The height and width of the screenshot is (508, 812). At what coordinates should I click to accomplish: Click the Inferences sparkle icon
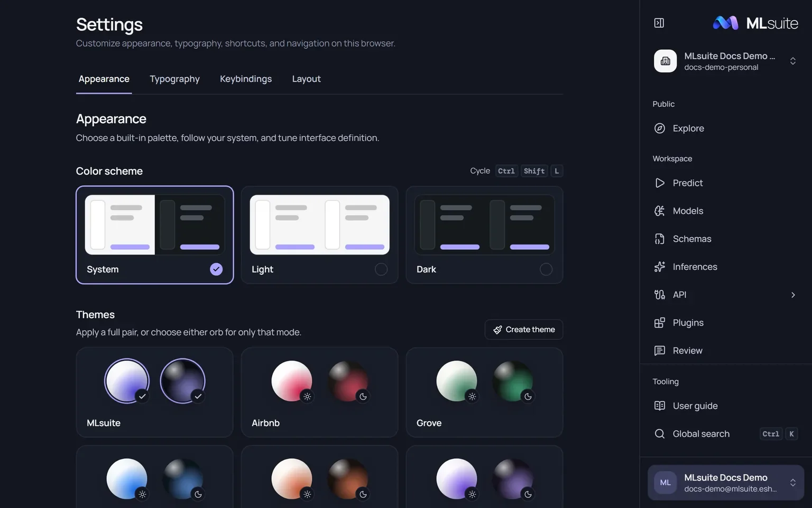point(659,267)
